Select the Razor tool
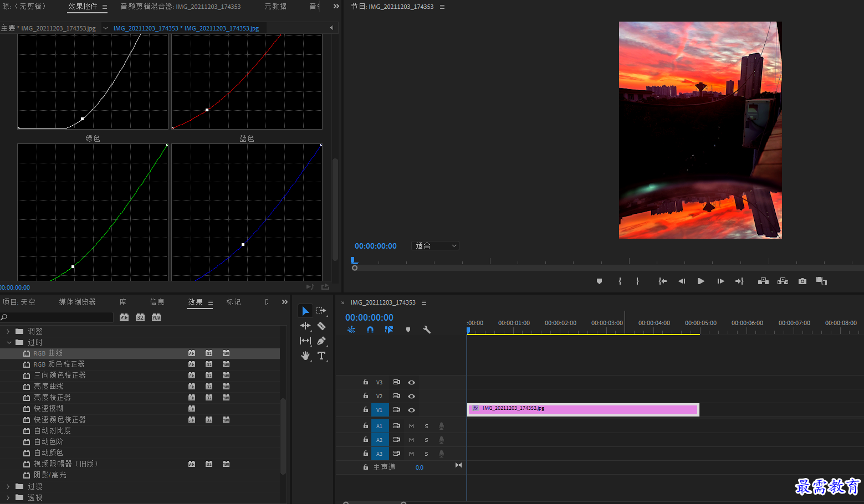 321,326
